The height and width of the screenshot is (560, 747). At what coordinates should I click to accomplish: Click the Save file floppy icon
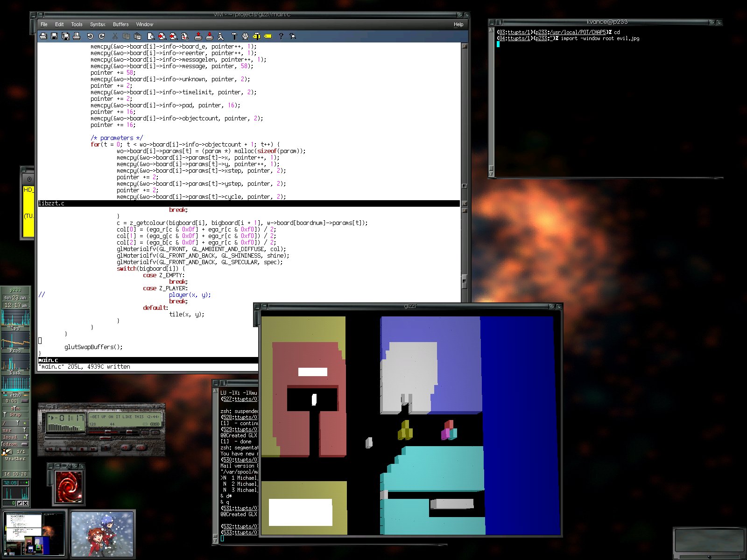coord(55,36)
